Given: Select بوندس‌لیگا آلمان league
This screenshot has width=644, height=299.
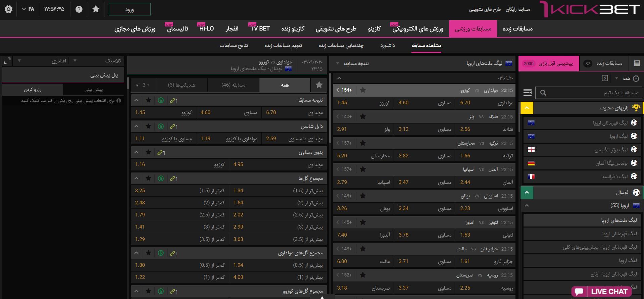Looking at the screenshot, I should coord(582,163).
